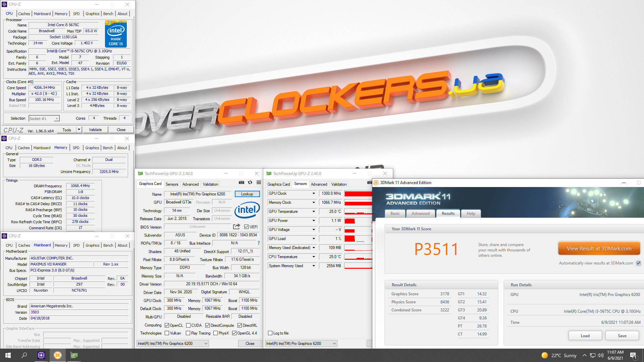The width and height of the screenshot is (644, 362).
Task: Show hidden tray icons chevron
Action: coord(584,355)
